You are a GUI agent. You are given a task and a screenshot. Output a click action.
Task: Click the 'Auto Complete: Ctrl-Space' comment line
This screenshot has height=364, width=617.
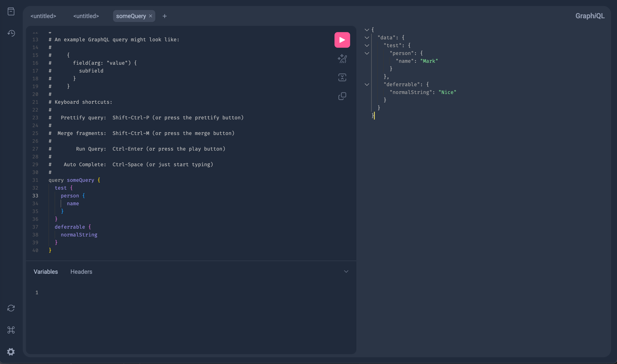coord(131,164)
